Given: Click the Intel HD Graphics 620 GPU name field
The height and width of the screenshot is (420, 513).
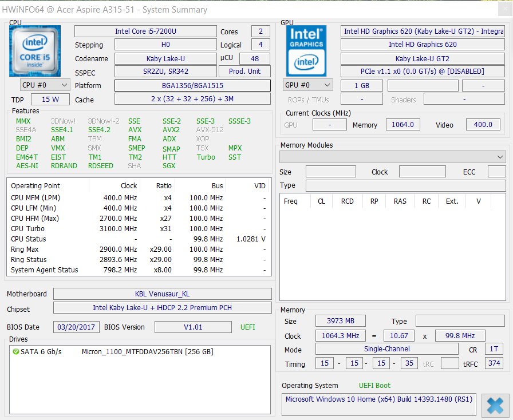Looking at the screenshot, I should (x=423, y=45).
